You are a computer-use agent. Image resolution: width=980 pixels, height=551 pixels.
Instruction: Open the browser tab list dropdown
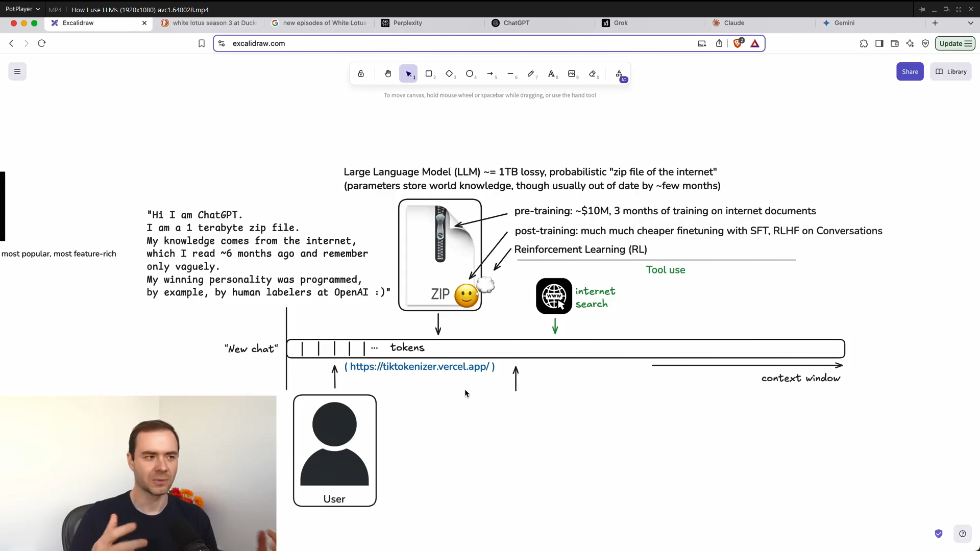click(x=970, y=23)
